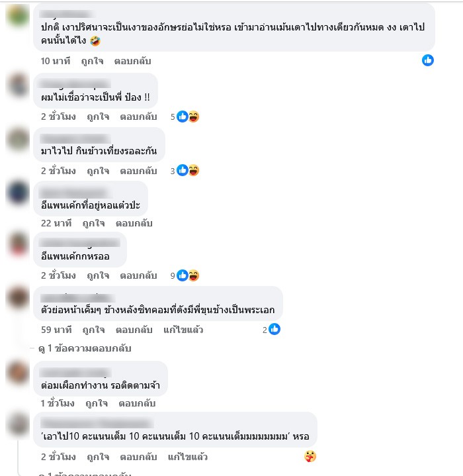Viewport: 463px width, 476px height.
Task: Expand the replies link below the '10 คะแนนเต็ม' comment
Action: point(85,473)
